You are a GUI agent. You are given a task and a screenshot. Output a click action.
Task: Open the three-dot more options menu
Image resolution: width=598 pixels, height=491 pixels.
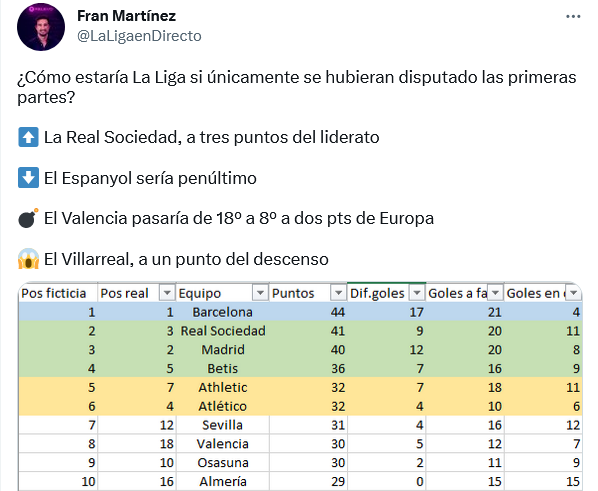pos(573,16)
